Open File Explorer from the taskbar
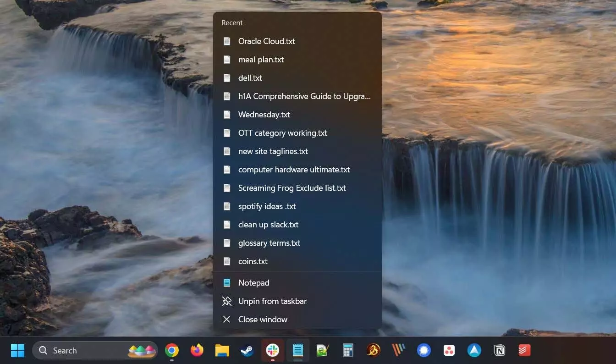Screen dimensions: 616x364 [222, 351]
